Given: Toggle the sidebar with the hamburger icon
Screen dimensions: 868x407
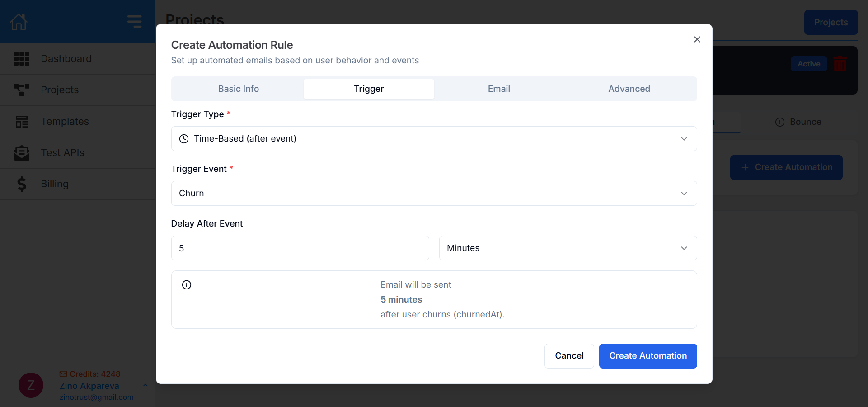Looking at the screenshot, I should click(x=134, y=21).
